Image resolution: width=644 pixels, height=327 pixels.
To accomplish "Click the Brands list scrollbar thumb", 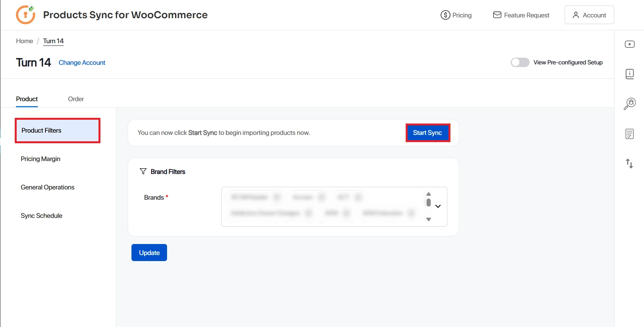I will (428, 202).
